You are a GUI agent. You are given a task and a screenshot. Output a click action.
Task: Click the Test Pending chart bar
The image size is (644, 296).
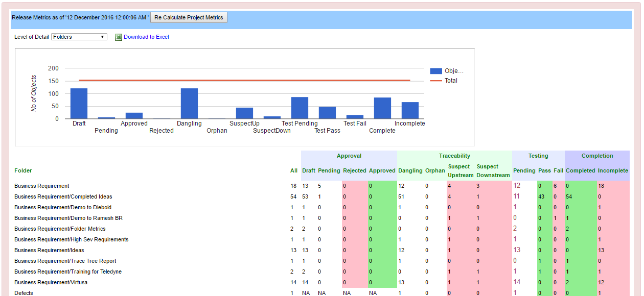pyautogui.click(x=300, y=108)
